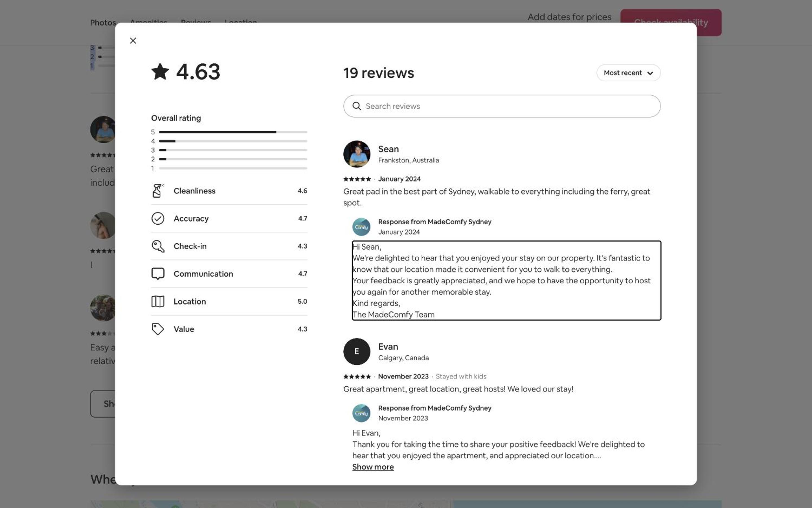Image resolution: width=812 pixels, height=508 pixels.
Task: Click reviewer name Sean
Action: 389,149
